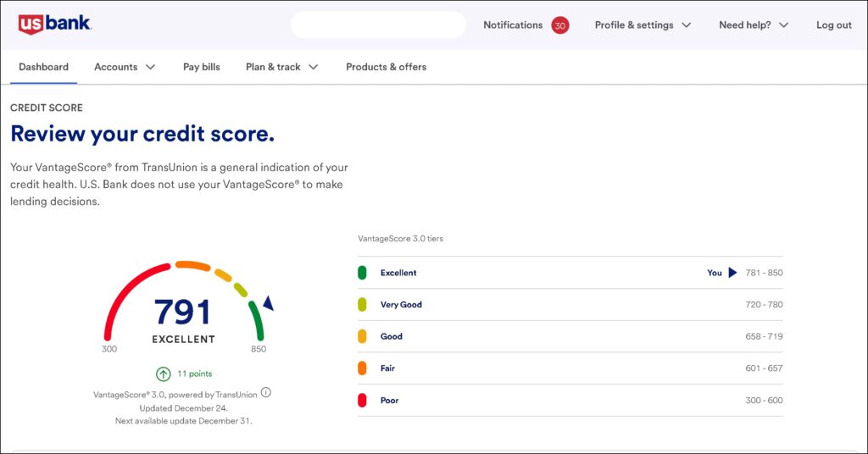Switch to the Dashboard tab
Screen dimensions: 868x454
click(43, 67)
